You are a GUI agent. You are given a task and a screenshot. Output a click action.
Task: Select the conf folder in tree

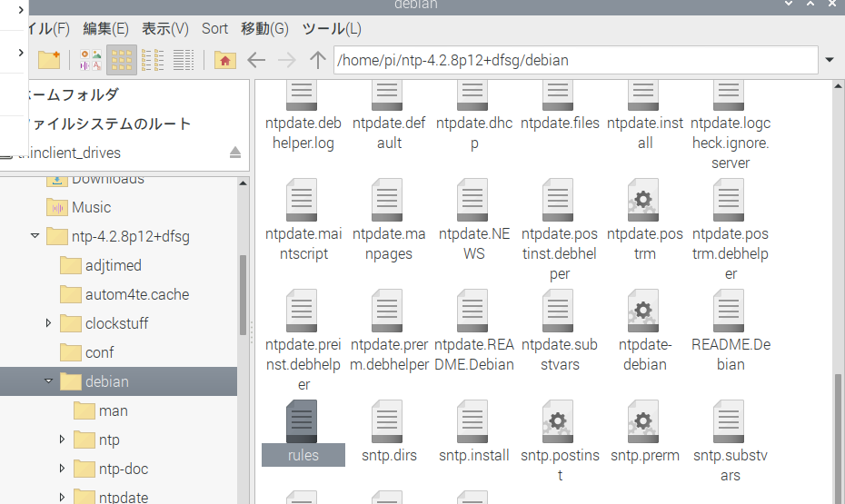(x=99, y=352)
